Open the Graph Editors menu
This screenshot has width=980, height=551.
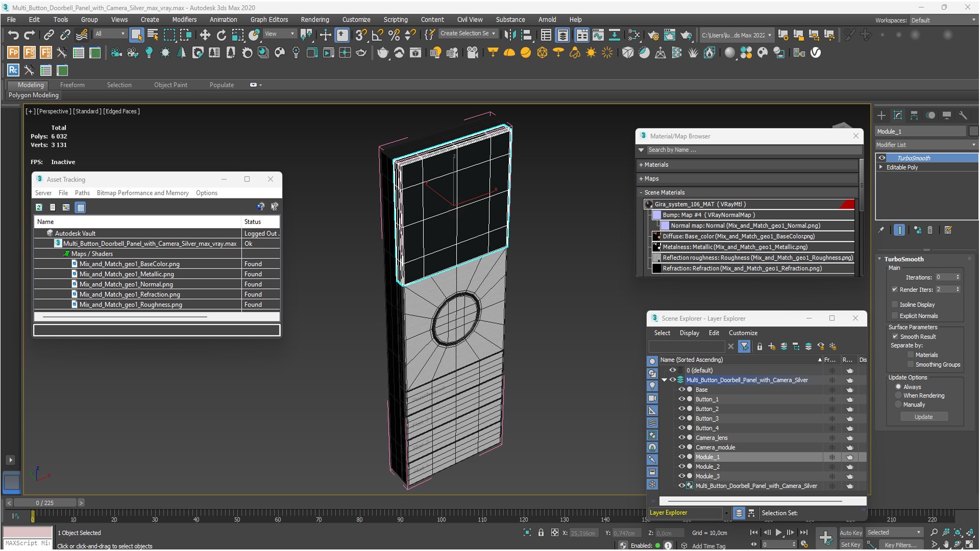click(269, 19)
